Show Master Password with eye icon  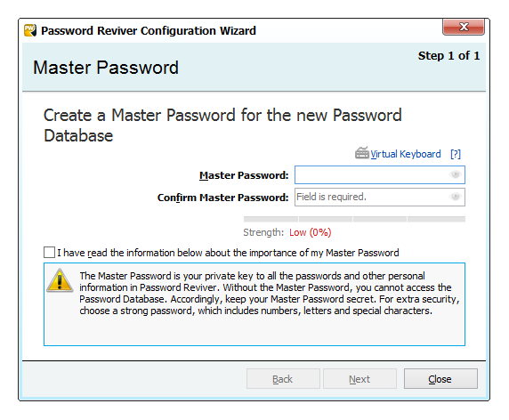pyautogui.click(x=455, y=174)
